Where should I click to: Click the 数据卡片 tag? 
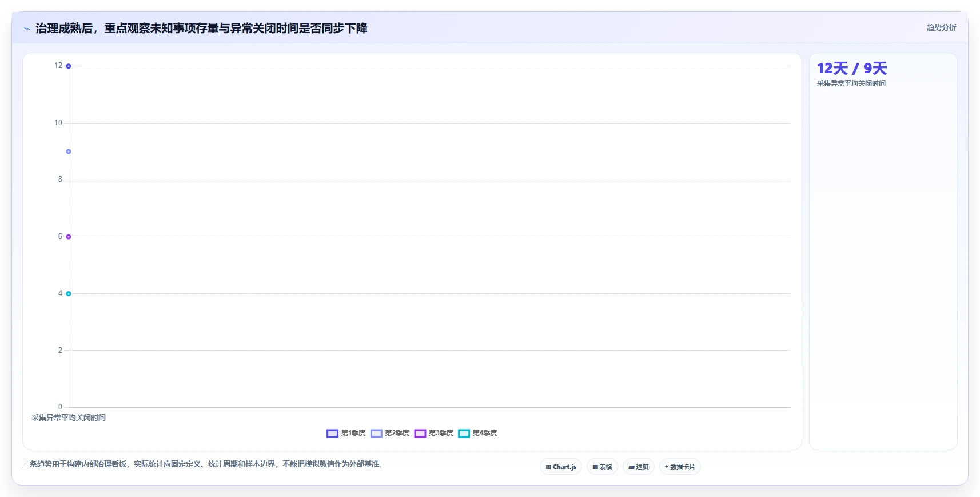tap(680, 467)
